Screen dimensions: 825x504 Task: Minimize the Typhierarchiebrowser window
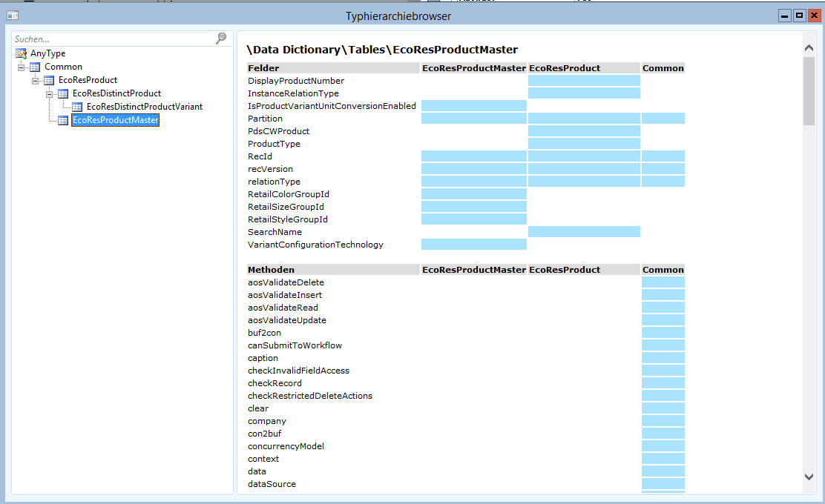tap(784, 16)
